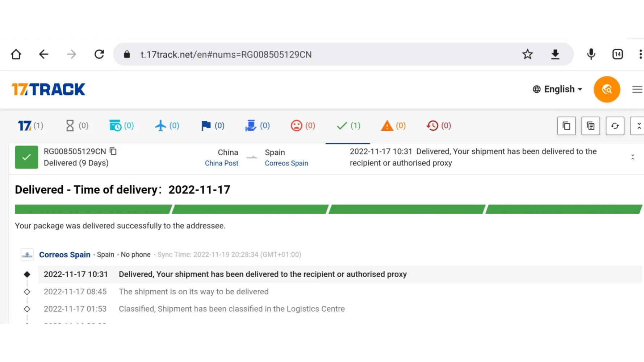The height and width of the screenshot is (362, 644).
Task: Open Correos Spain destination carrier link
Action: [x=287, y=163]
